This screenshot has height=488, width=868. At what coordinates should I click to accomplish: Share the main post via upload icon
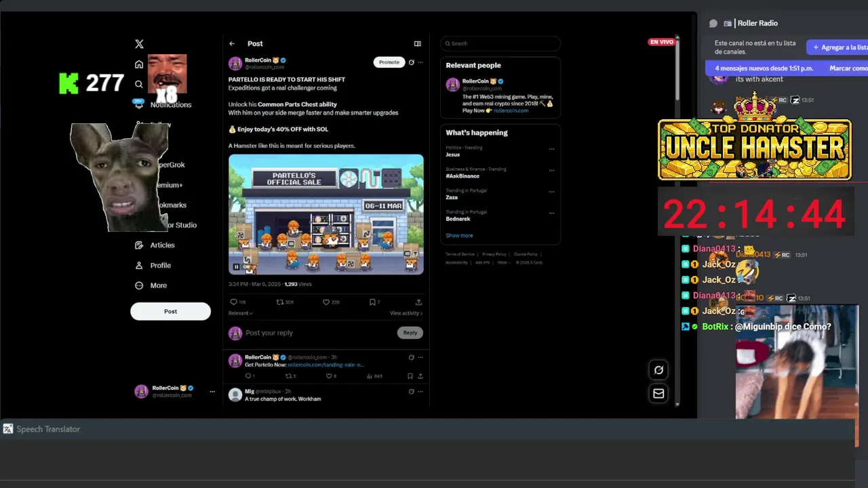[418, 302]
